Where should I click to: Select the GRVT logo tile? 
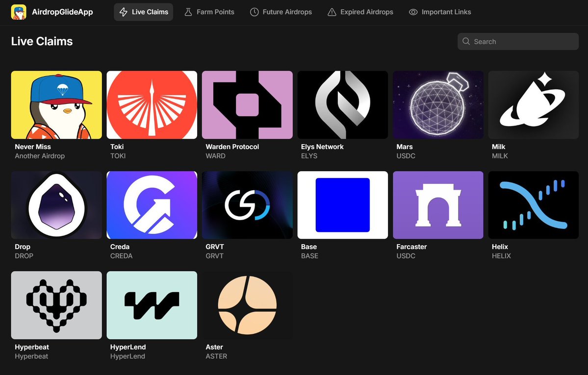click(x=247, y=205)
